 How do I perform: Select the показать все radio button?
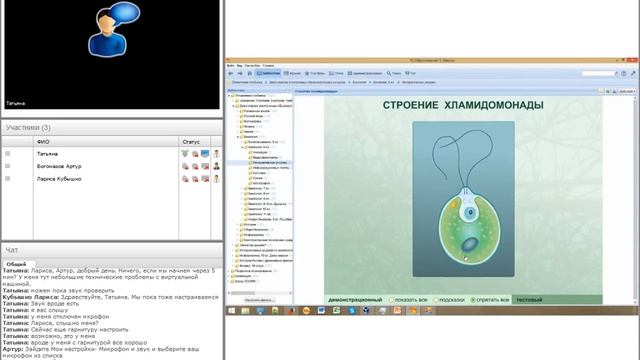(391, 300)
